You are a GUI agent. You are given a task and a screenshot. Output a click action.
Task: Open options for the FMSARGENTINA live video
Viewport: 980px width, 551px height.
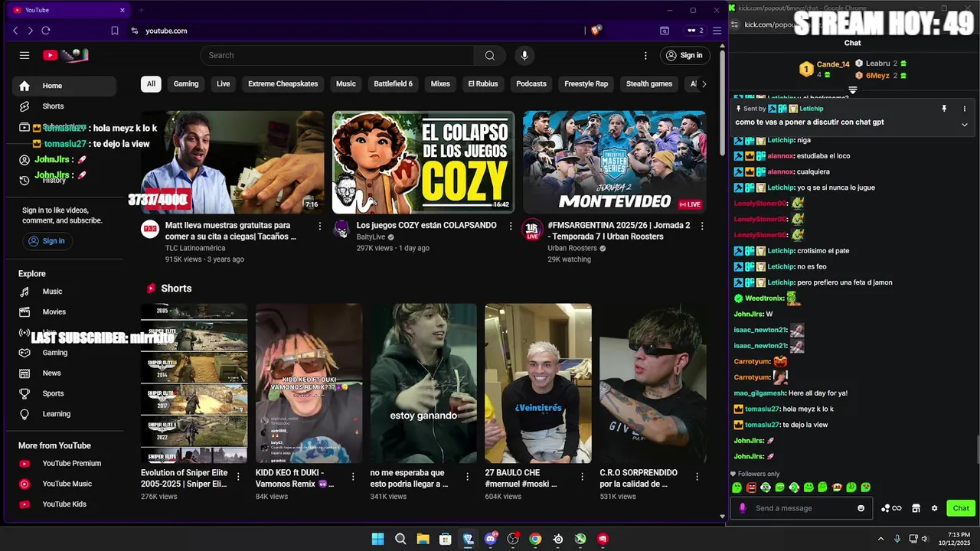702,226
